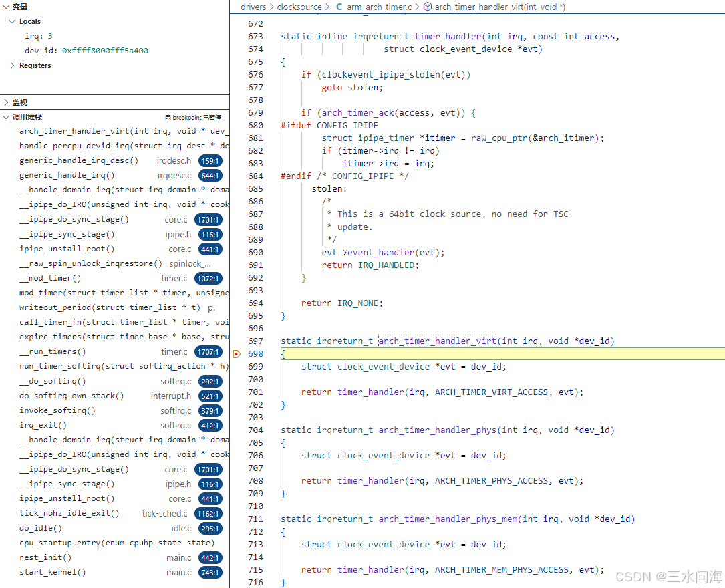Select handle_percpu_devid_irq stack frame
Image resolution: width=725 pixels, height=588 pixels.
pos(115,146)
